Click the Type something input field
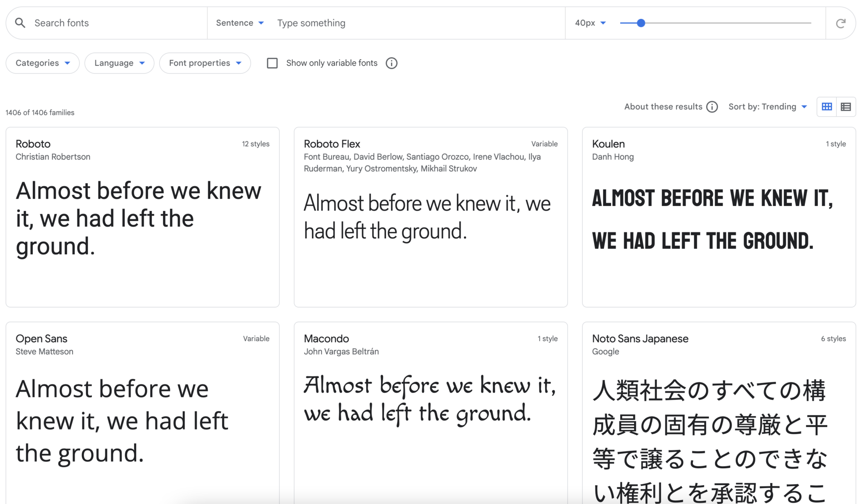The image size is (863, 504). (x=379, y=23)
